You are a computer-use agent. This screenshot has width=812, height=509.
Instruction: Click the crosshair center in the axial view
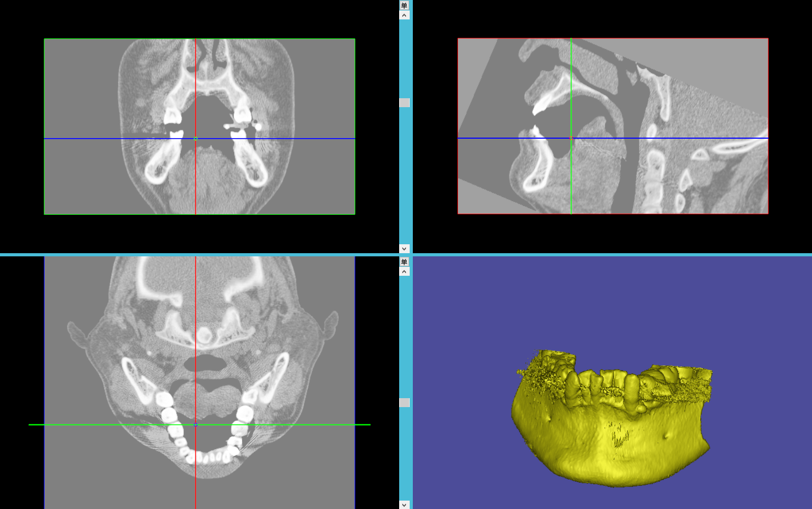195,424
